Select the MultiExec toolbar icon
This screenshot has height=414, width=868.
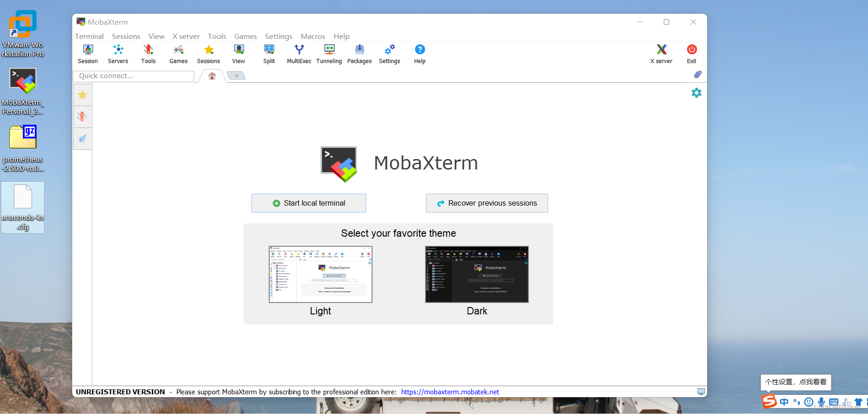tap(299, 54)
